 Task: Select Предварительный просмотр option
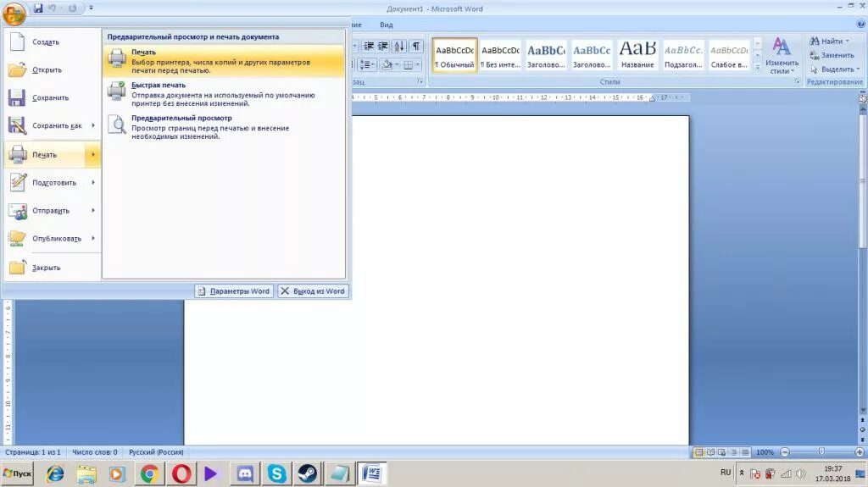tap(224, 127)
